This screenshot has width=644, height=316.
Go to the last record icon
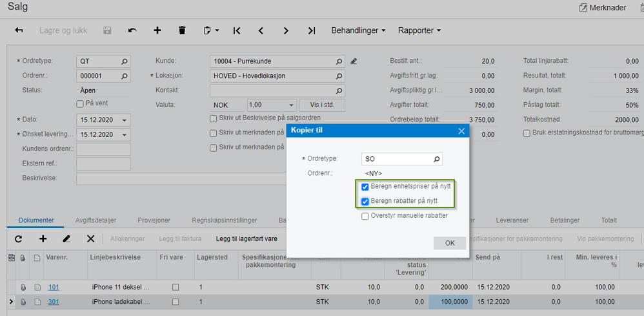[x=312, y=30]
